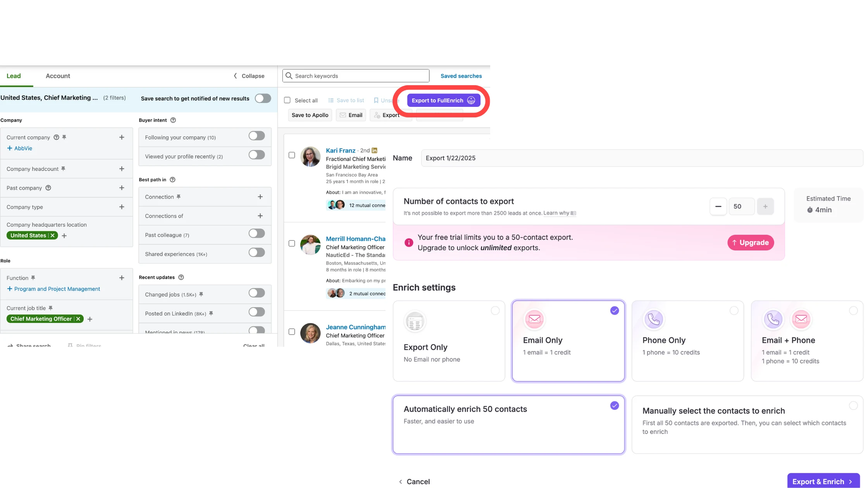
Task: Click Cancel at bottom of dialog
Action: click(414, 481)
